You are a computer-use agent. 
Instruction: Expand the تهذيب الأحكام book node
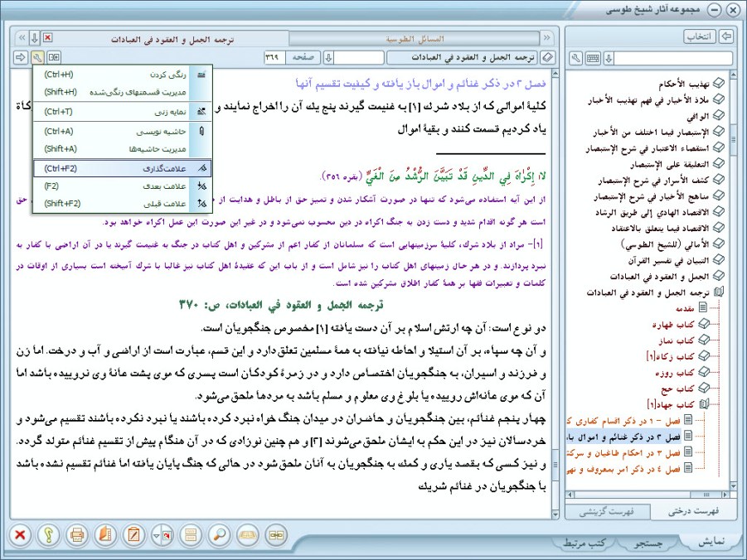click(x=717, y=84)
